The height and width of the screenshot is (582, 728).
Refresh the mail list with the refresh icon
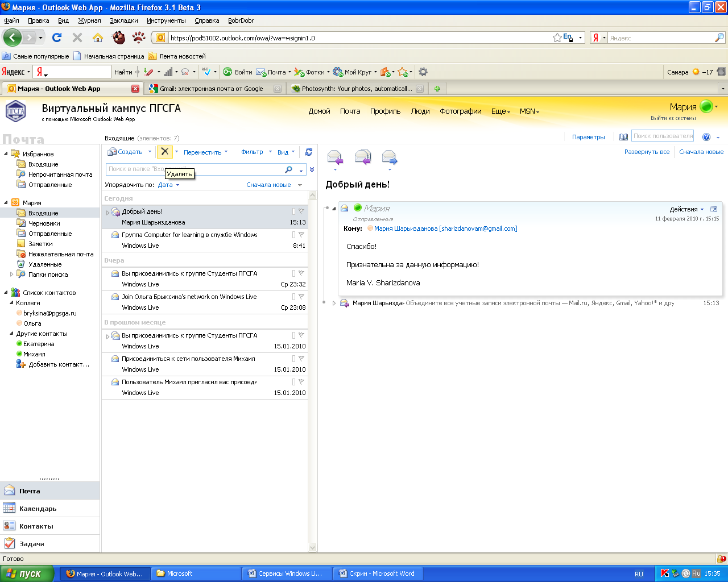pos(309,152)
